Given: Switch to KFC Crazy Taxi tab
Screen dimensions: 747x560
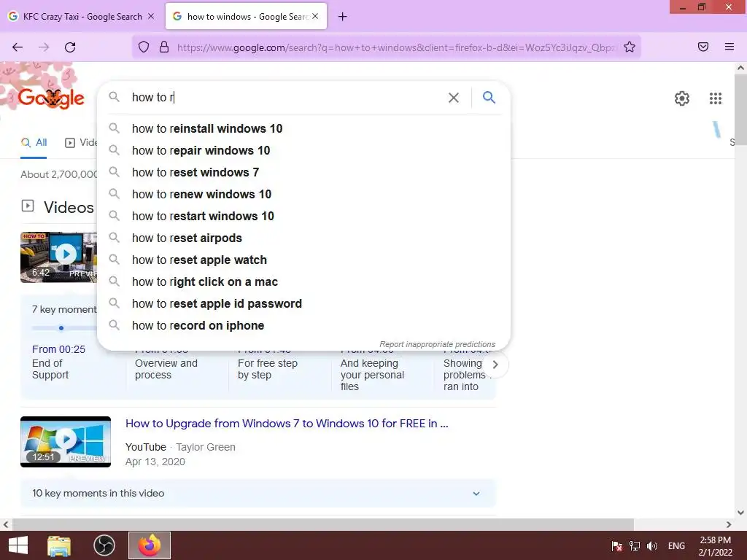Looking at the screenshot, I should (x=82, y=16).
